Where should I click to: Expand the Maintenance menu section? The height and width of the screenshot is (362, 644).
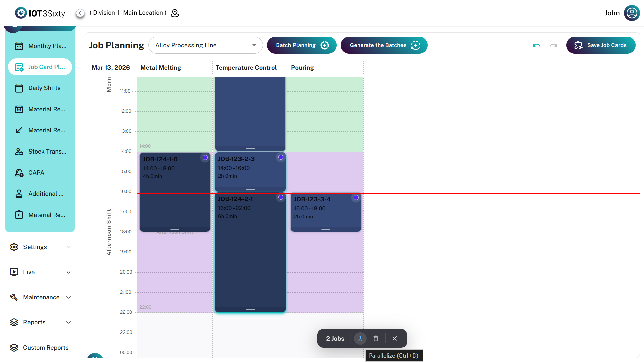(40, 297)
